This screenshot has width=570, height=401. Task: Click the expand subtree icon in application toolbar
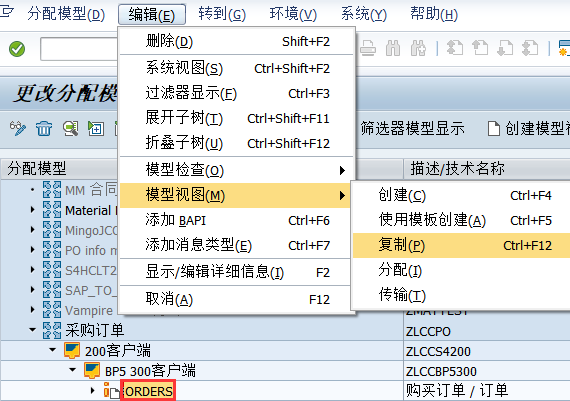[96, 129]
